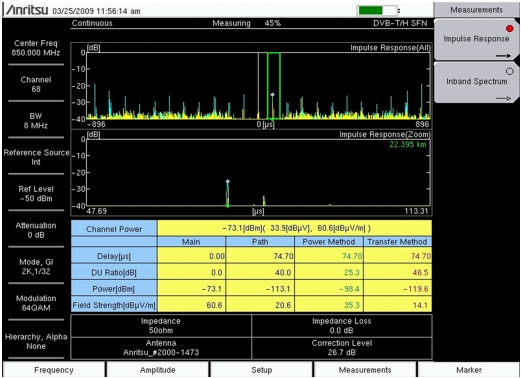Click the Modulation 64QAM setting

[x=36, y=303]
